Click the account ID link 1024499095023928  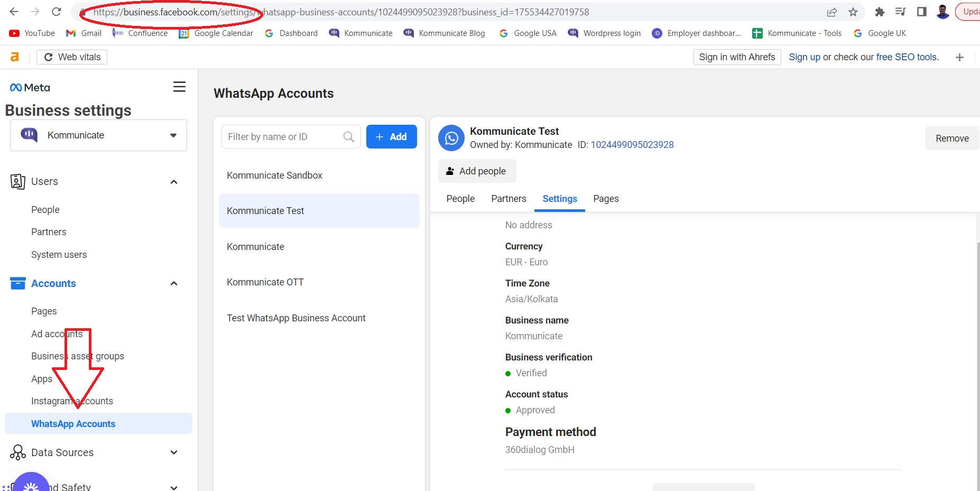click(632, 145)
